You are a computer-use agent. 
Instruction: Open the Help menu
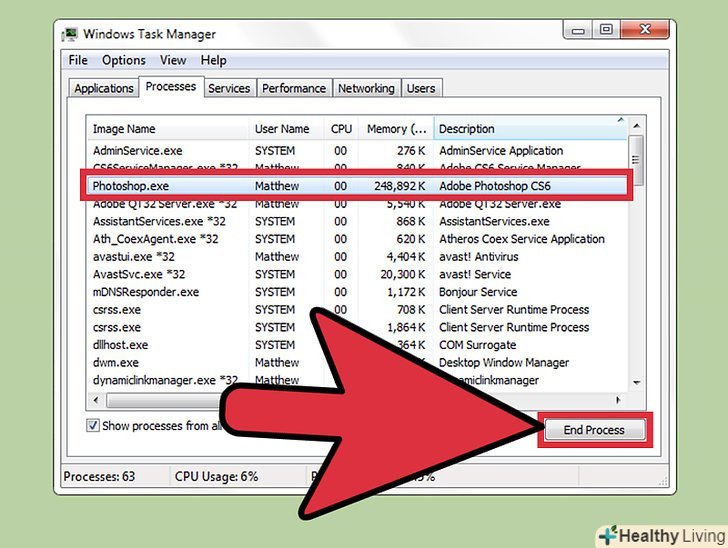(214, 60)
